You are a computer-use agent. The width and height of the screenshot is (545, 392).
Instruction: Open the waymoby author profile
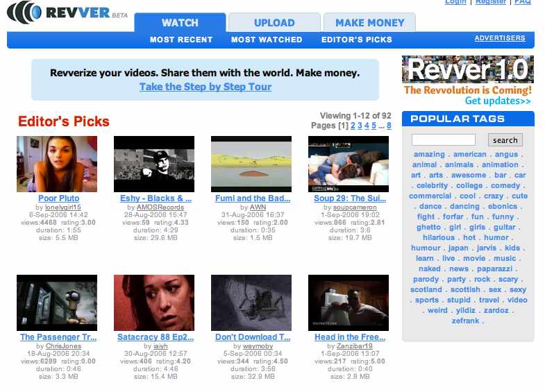point(258,346)
